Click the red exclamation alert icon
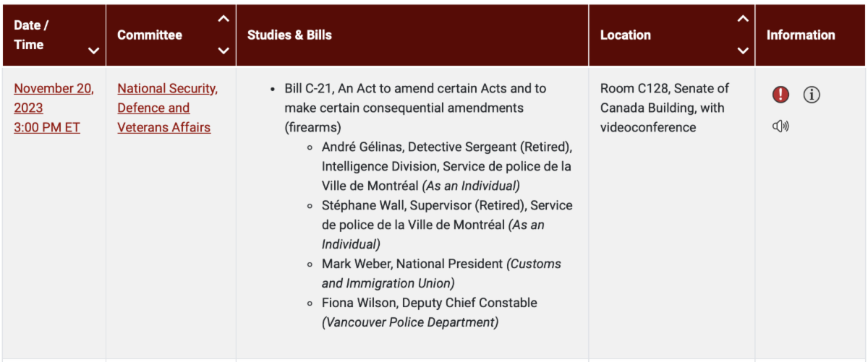 click(780, 95)
